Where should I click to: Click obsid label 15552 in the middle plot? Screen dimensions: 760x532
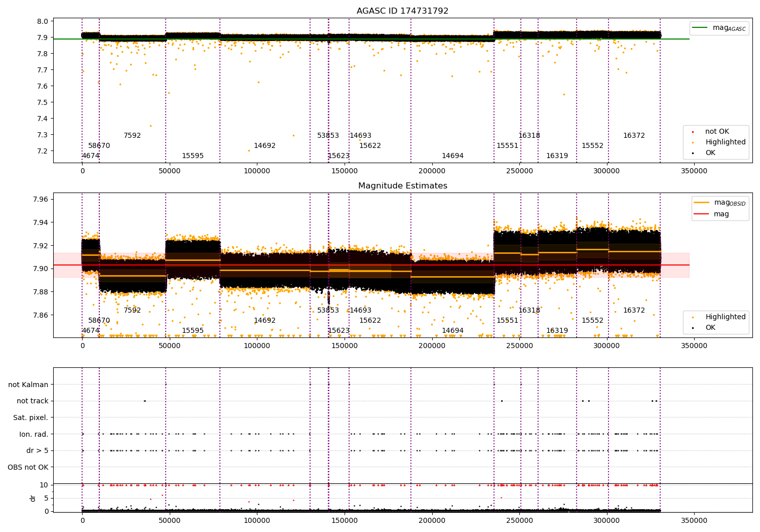click(x=592, y=321)
